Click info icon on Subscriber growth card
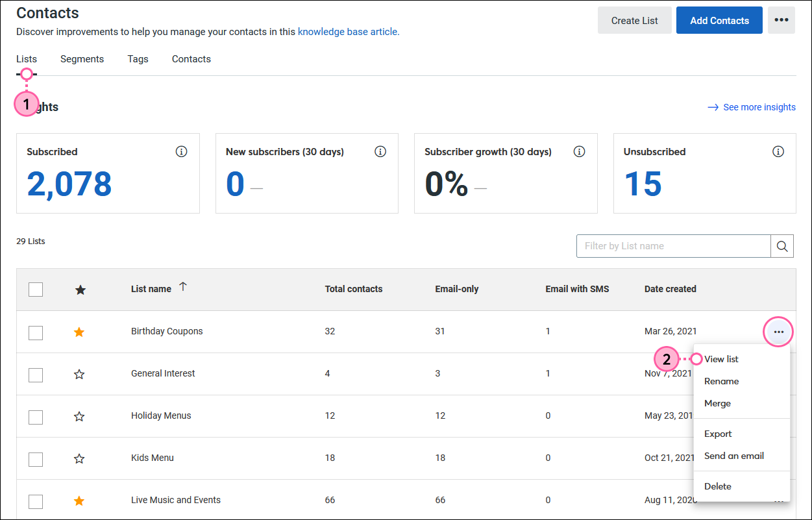The image size is (812, 520). [579, 151]
